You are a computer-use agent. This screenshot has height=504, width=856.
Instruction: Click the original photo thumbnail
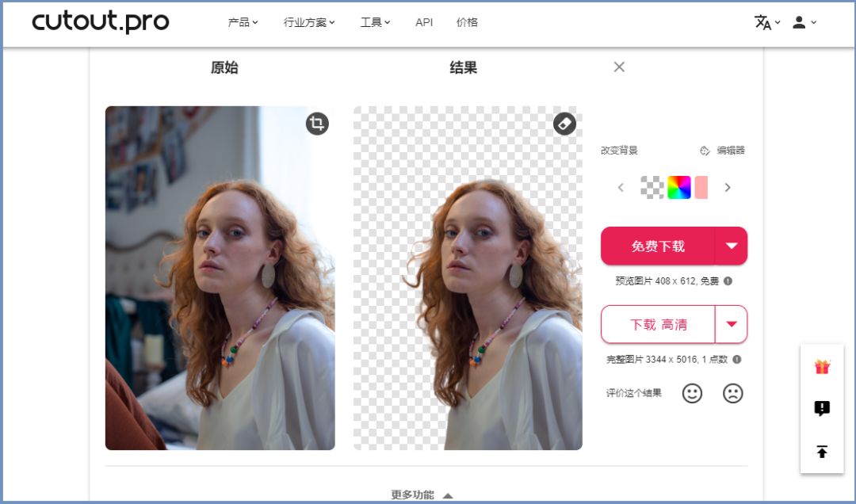point(220,278)
